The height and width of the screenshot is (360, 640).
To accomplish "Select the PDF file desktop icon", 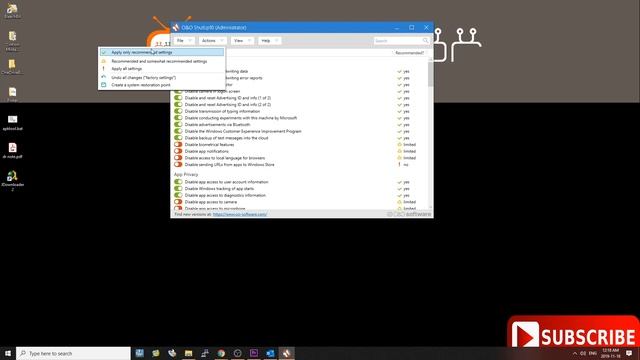I will coord(13,151).
